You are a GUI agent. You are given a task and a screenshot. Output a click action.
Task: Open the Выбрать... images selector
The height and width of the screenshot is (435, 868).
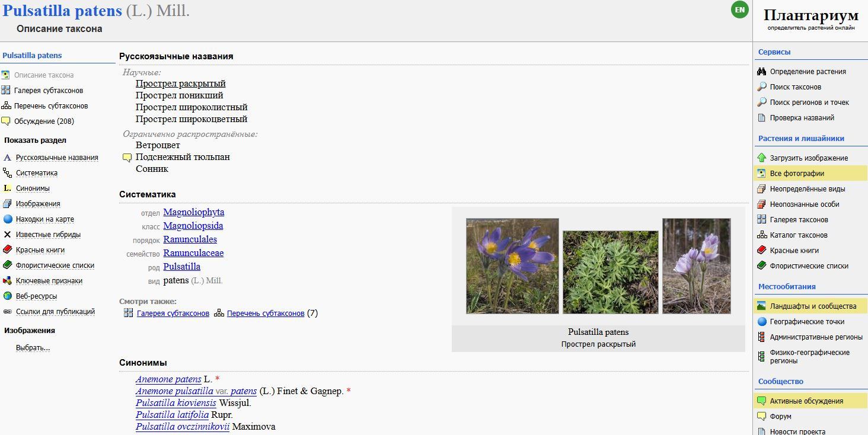coord(33,348)
